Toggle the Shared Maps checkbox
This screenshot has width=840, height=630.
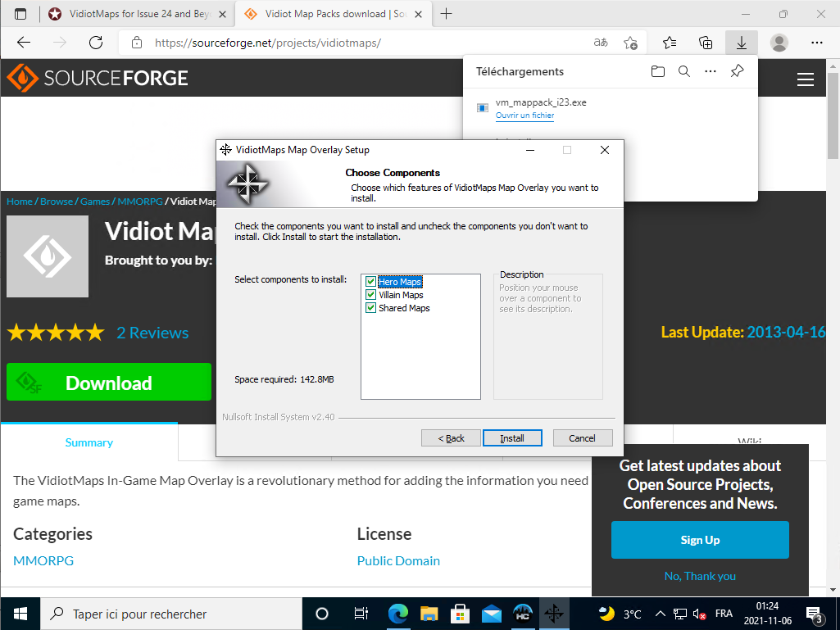(x=370, y=308)
